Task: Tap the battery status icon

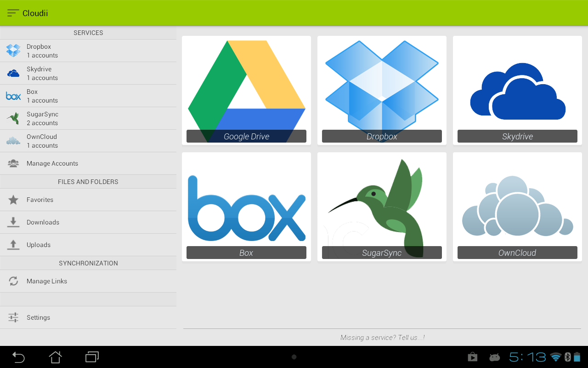Action: 577,357
